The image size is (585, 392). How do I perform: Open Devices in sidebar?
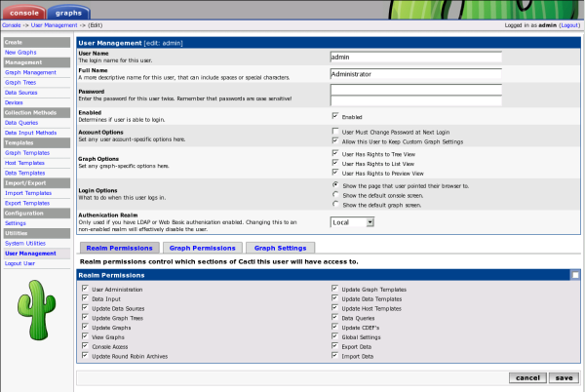14,102
